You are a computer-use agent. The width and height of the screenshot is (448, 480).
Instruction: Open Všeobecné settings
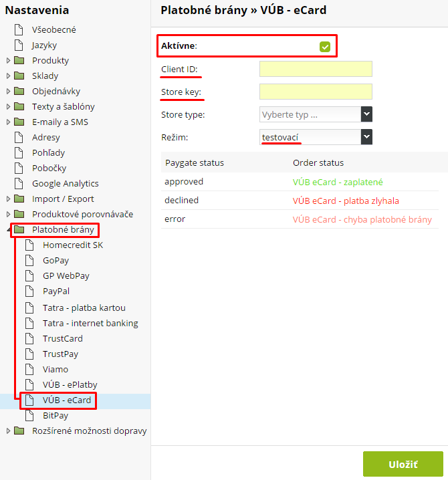tap(54, 29)
